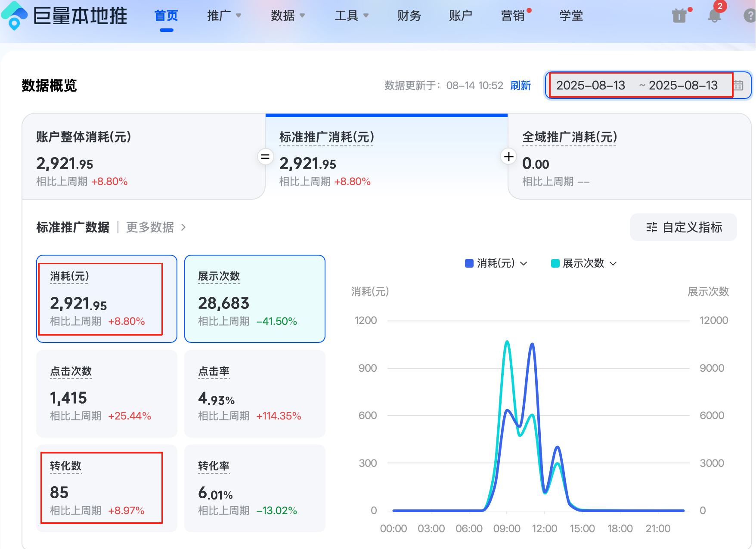This screenshot has height=549, width=756.
Task: Click the 数据概览 heading
Action: pyautogui.click(x=49, y=85)
